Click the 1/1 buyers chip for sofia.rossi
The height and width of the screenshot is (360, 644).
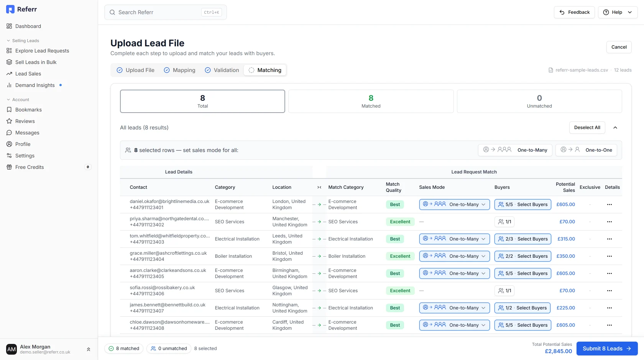(504, 291)
